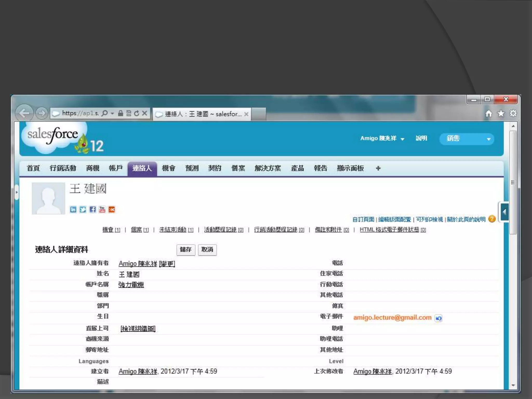Open browser favorites star icon

click(501, 114)
